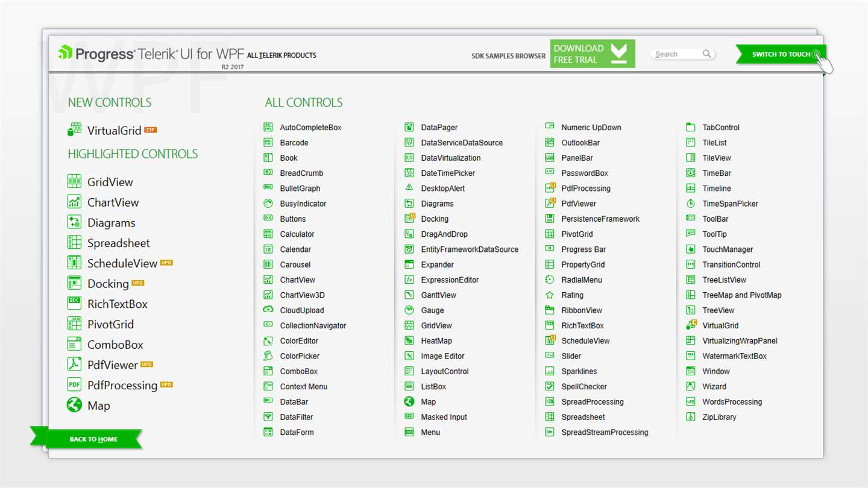Open the DateTimePicker control entry

pos(448,173)
